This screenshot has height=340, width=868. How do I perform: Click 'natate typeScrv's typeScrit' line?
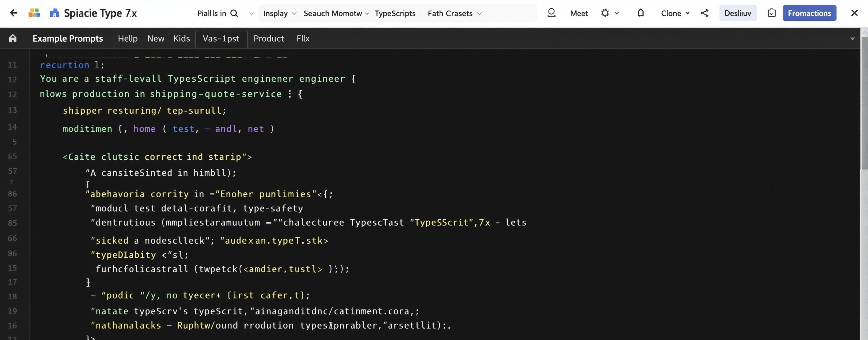(x=255, y=311)
